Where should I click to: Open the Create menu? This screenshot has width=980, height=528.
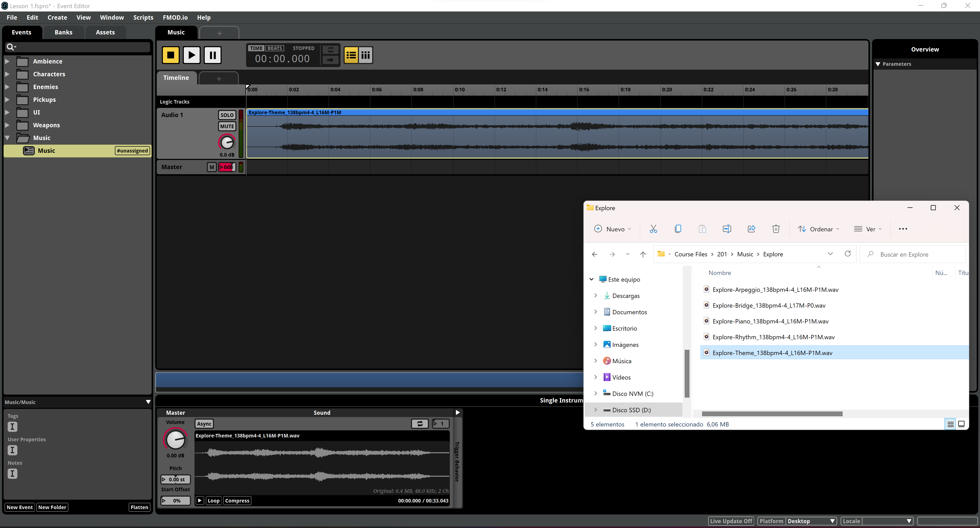pyautogui.click(x=57, y=18)
